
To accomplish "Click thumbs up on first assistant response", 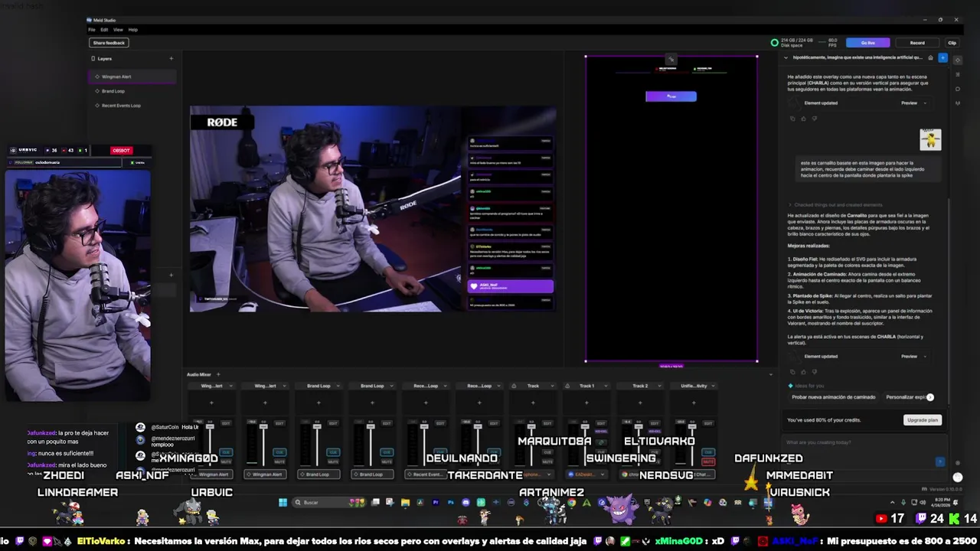I will coord(803,119).
